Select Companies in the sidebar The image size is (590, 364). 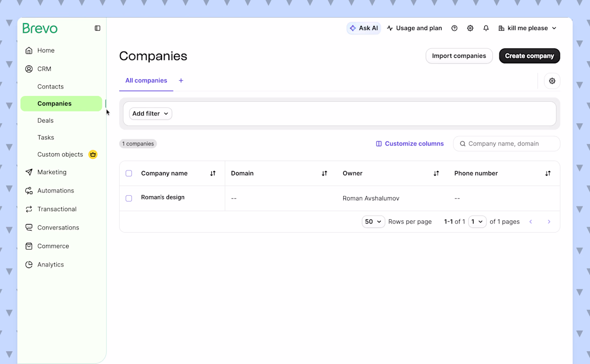[61, 103]
